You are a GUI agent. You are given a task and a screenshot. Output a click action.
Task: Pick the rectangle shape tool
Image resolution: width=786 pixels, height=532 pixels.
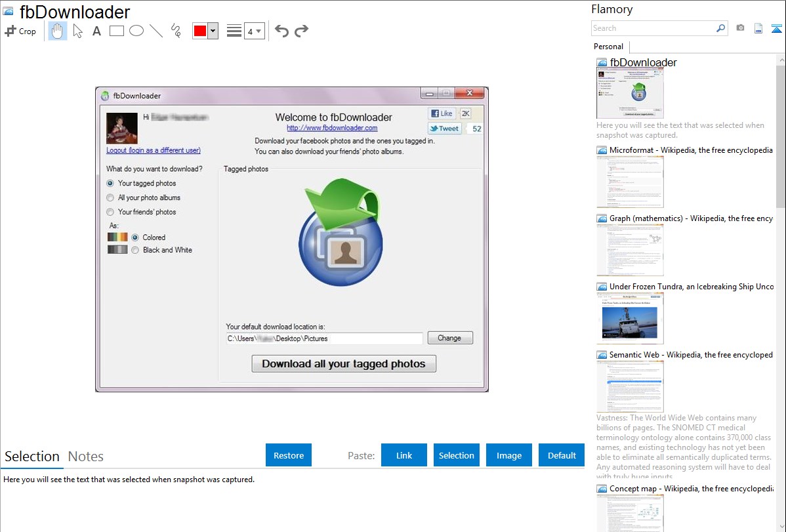pyautogui.click(x=116, y=31)
